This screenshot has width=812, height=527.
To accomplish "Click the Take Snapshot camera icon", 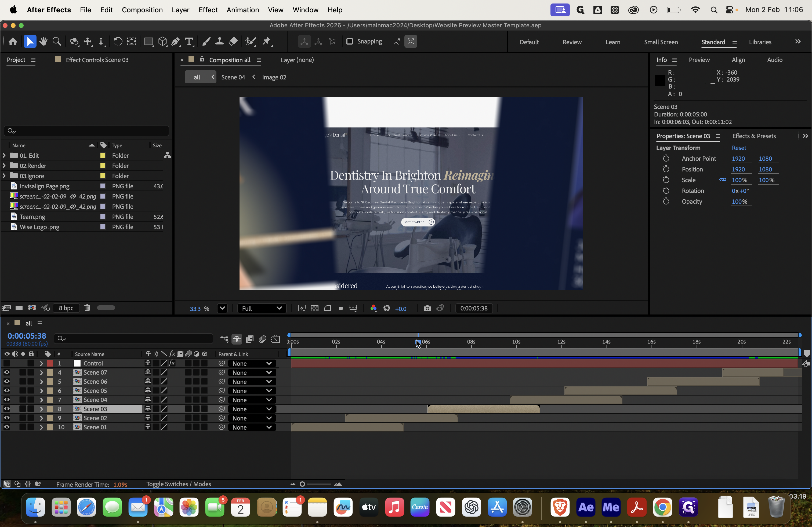I will point(427,309).
